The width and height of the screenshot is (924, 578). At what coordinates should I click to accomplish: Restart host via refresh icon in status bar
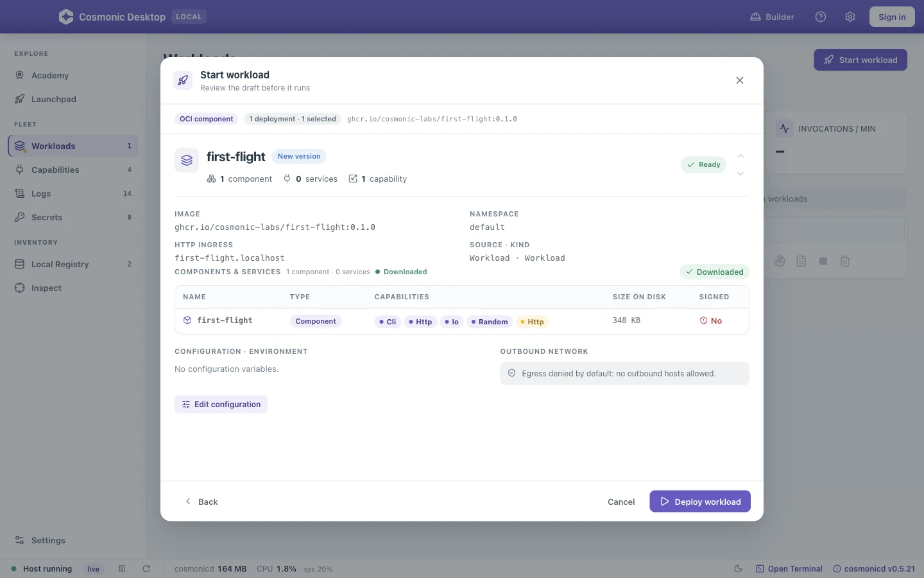146,569
